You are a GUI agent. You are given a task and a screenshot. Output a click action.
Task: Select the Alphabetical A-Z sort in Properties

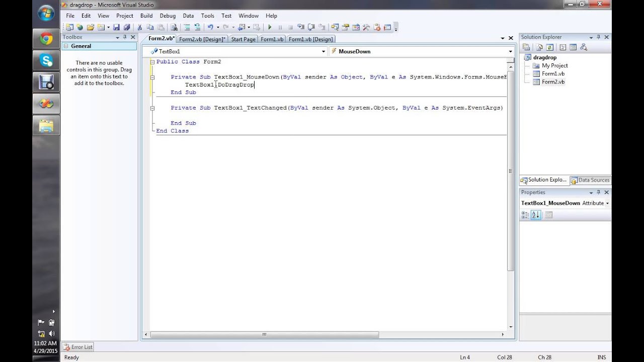coord(536,215)
